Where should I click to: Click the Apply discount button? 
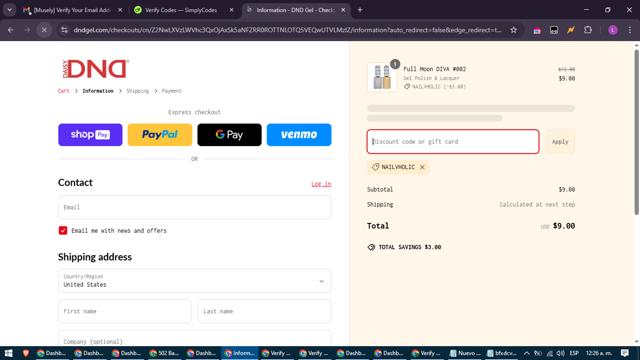[x=560, y=142]
